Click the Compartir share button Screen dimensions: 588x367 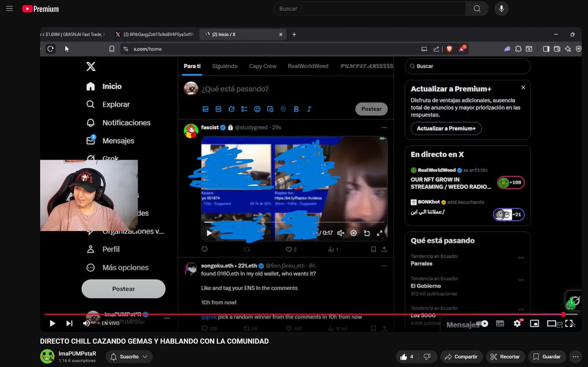462,357
